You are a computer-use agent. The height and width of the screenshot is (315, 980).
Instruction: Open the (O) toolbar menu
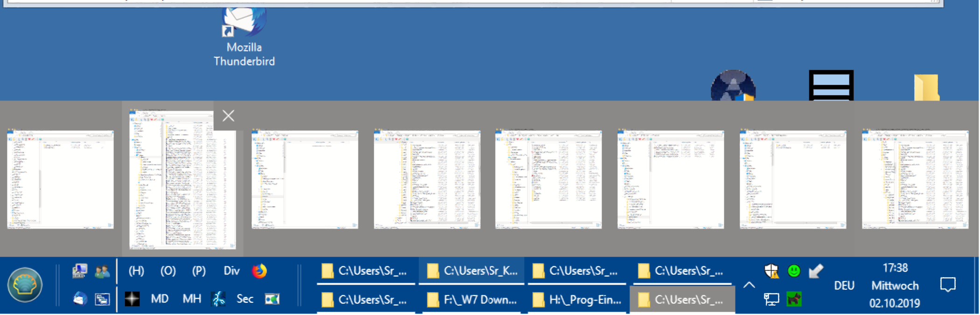[168, 271]
